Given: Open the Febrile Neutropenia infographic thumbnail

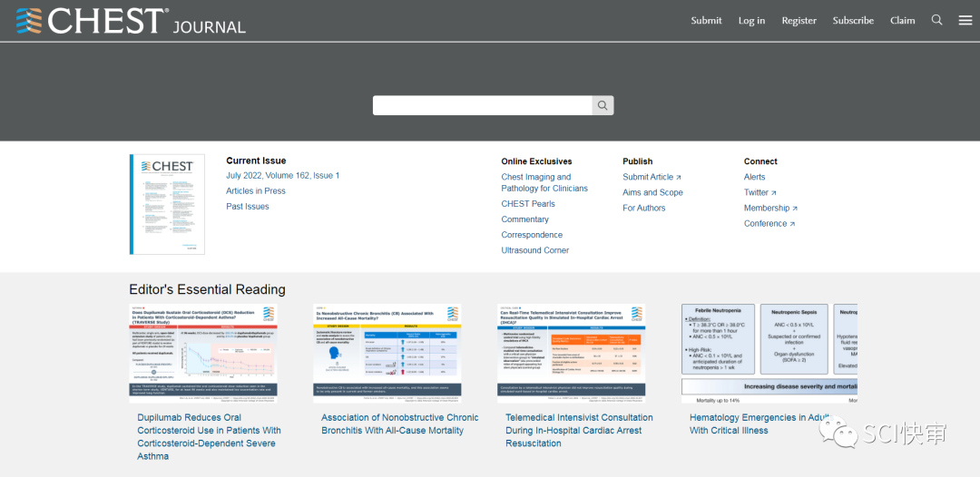Looking at the screenshot, I should coord(769,354).
